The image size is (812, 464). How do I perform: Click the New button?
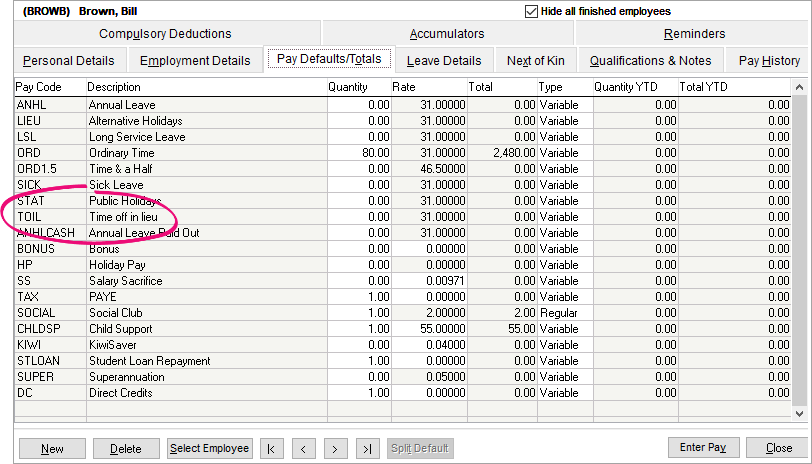(52, 448)
